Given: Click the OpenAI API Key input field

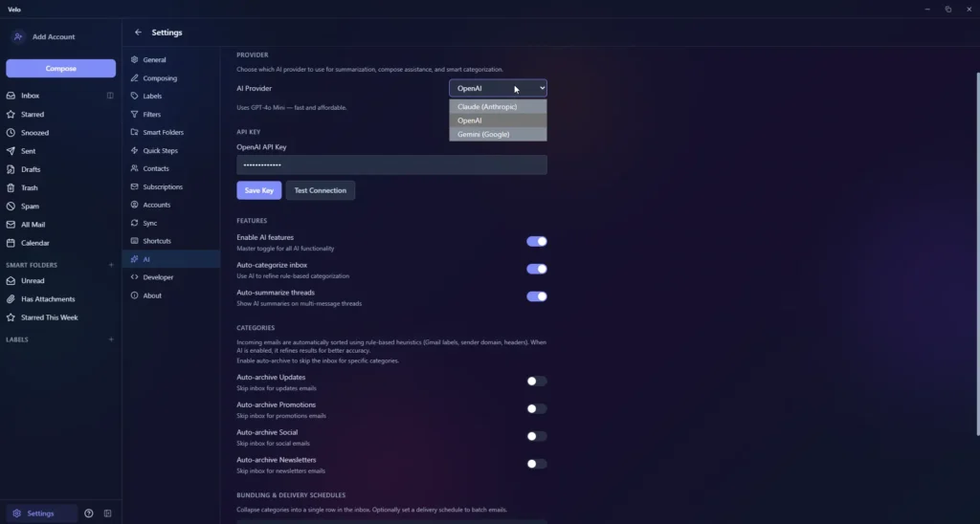Looking at the screenshot, I should [391, 164].
